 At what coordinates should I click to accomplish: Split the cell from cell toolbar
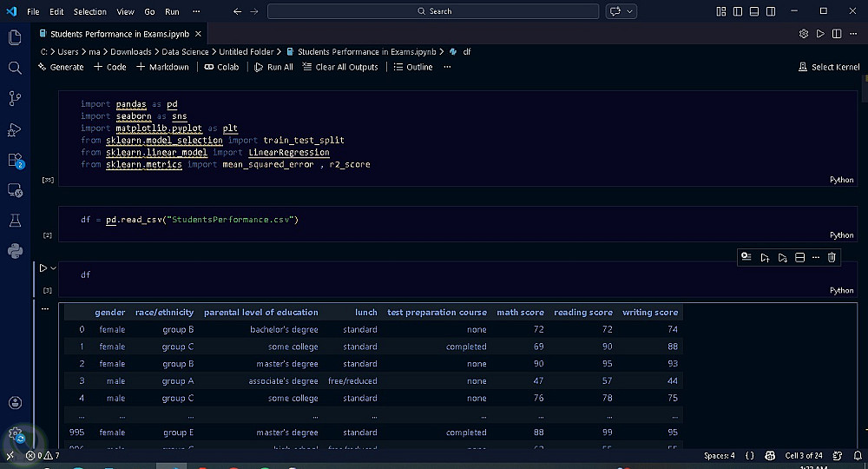click(799, 257)
